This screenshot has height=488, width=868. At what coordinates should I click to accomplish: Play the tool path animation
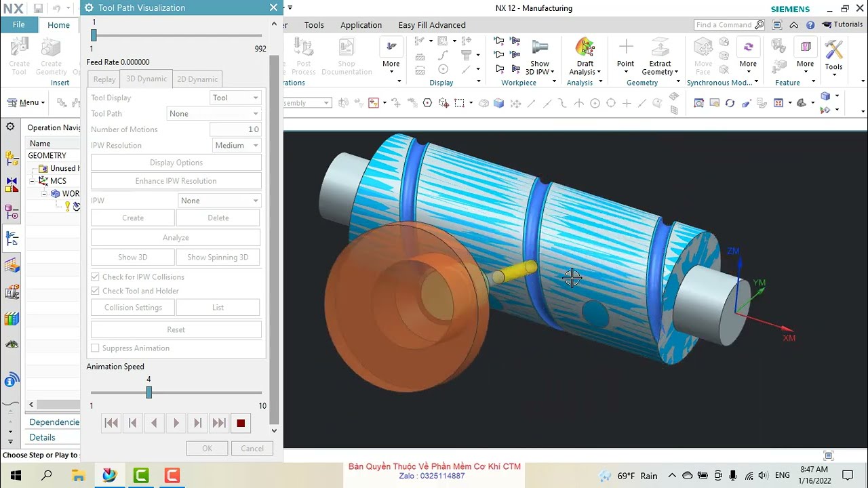click(176, 423)
